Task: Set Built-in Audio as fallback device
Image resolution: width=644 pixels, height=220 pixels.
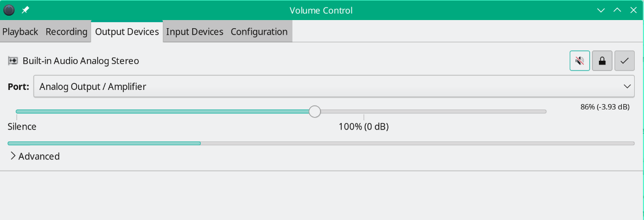Action: tap(624, 61)
